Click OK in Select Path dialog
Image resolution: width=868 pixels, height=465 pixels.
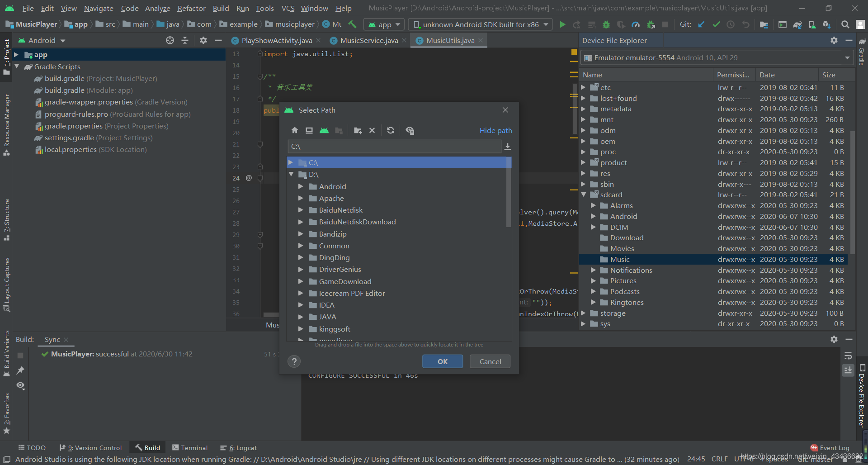443,361
